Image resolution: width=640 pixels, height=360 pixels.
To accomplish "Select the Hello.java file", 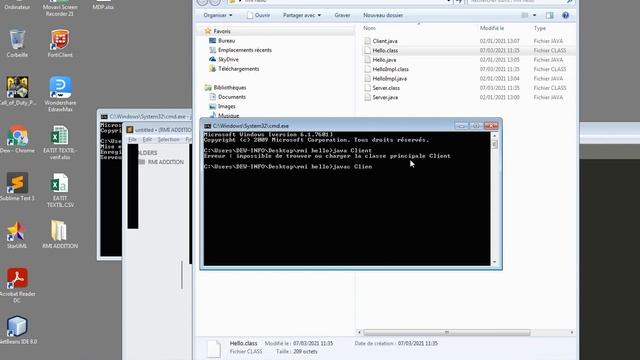I will pyautogui.click(x=384, y=60).
